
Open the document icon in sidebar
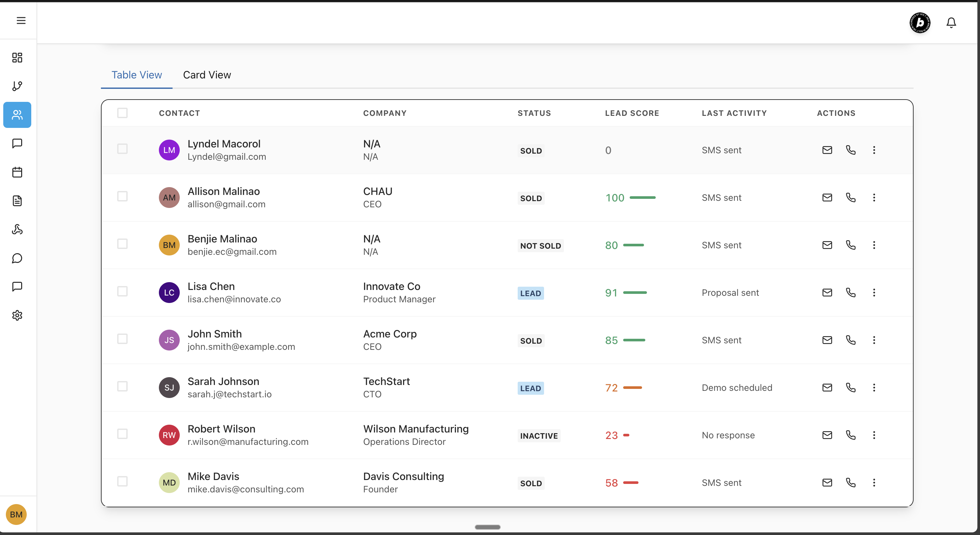point(17,201)
